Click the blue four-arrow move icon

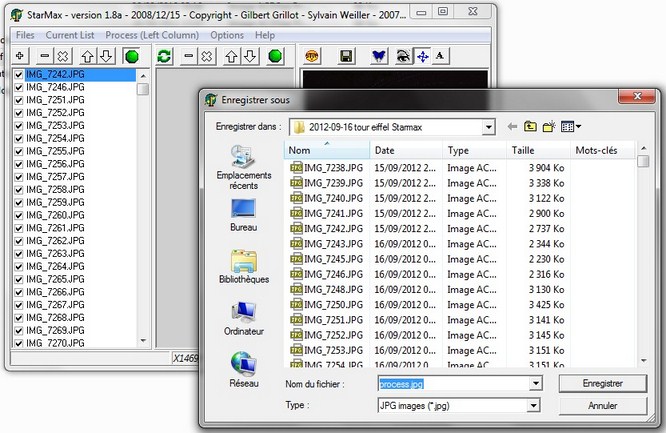click(422, 56)
